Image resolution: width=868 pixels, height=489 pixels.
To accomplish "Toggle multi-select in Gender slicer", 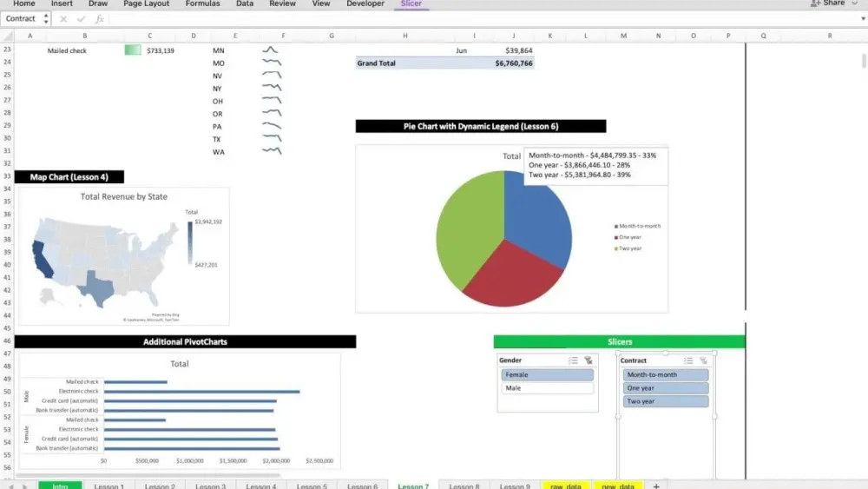I will [x=573, y=360].
